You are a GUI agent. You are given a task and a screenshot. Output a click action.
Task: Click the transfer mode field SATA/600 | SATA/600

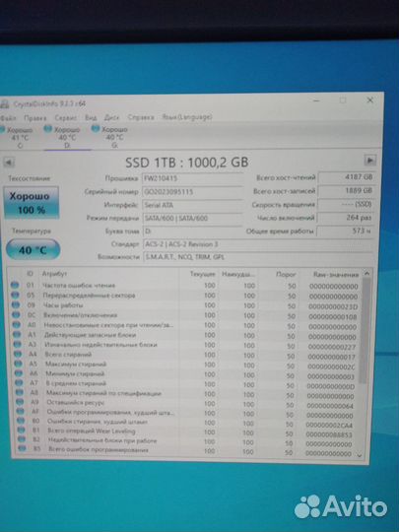(x=192, y=218)
